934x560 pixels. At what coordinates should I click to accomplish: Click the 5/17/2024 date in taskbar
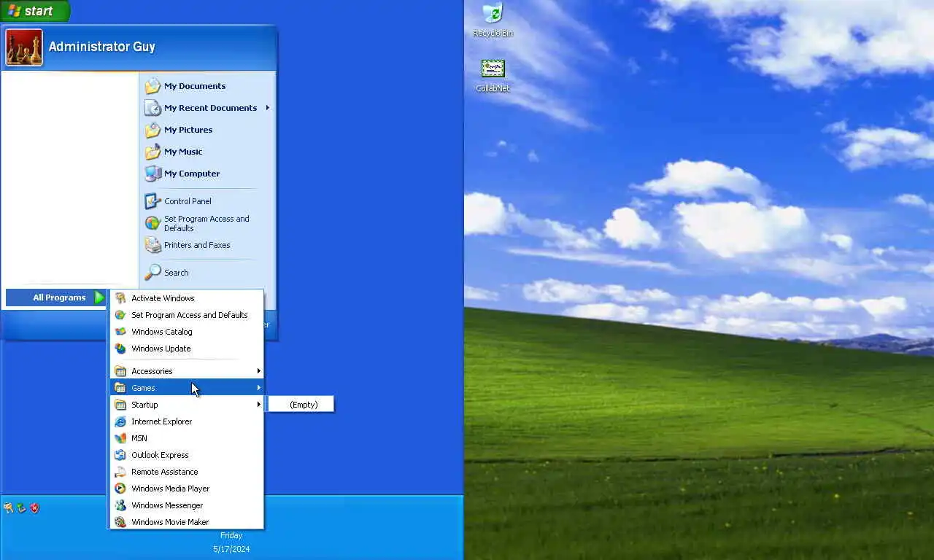coord(231,549)
